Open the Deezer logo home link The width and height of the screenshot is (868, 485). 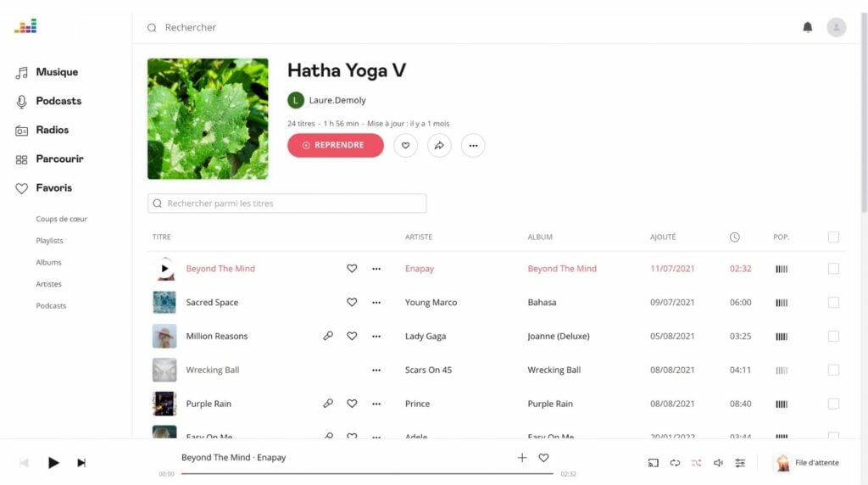pyautogui.click(x=25, y=26)
